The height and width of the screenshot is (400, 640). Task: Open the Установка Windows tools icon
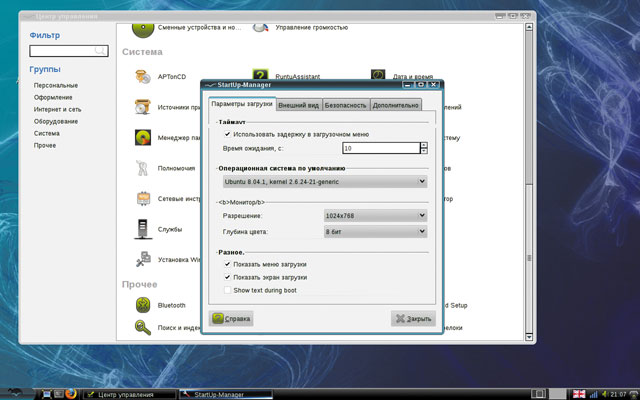pos(144,260)
